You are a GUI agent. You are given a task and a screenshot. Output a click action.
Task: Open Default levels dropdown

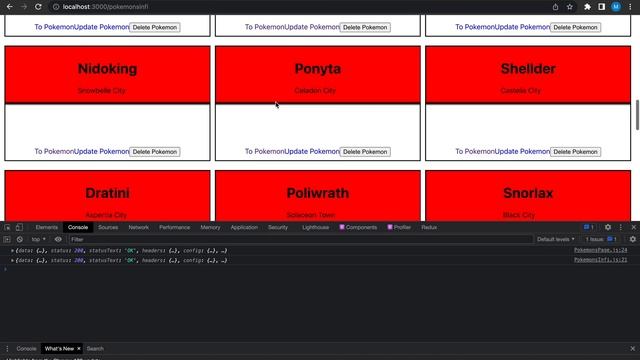coord(556,239)
